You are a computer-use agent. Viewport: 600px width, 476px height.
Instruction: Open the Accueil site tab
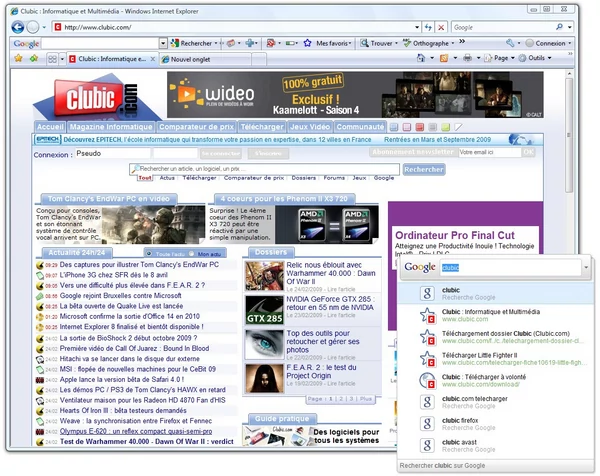[x=50, y=127]
